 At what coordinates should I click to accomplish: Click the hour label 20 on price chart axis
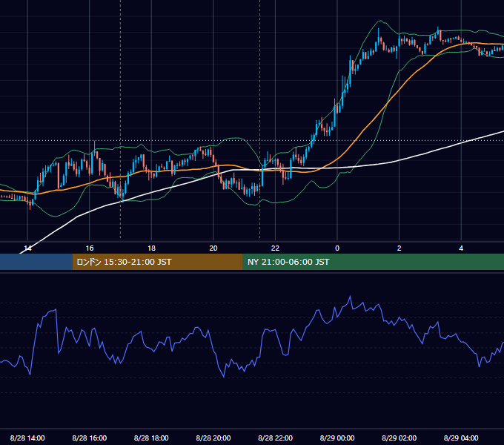point(213,248)
